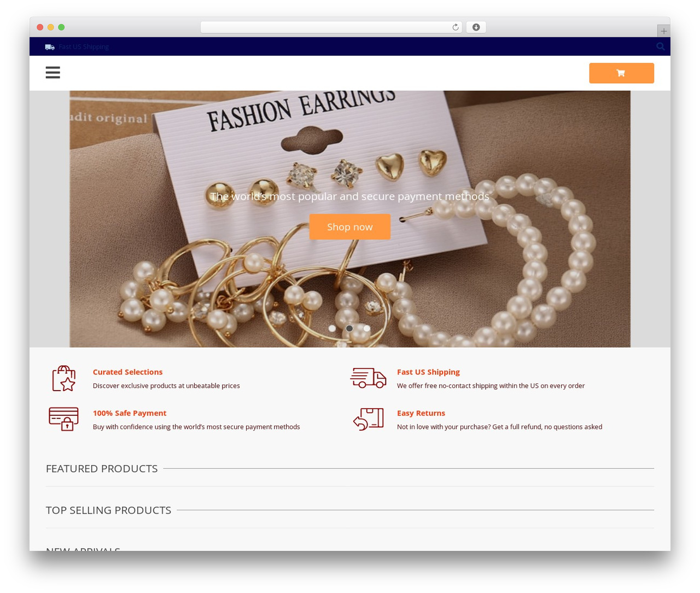The width and height of the screenshot is (700, 593).
Task: Reload the page in browser
Action: [x=455, y=27]
